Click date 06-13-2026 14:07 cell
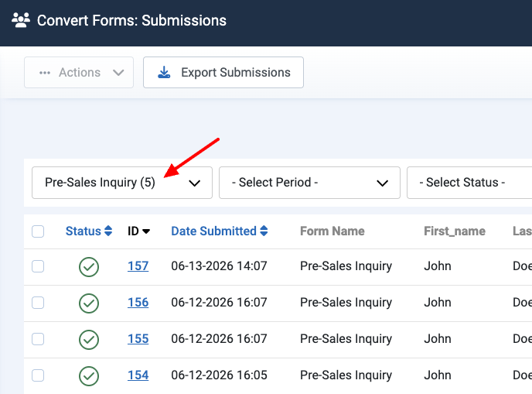 click(x=219, y=266)
